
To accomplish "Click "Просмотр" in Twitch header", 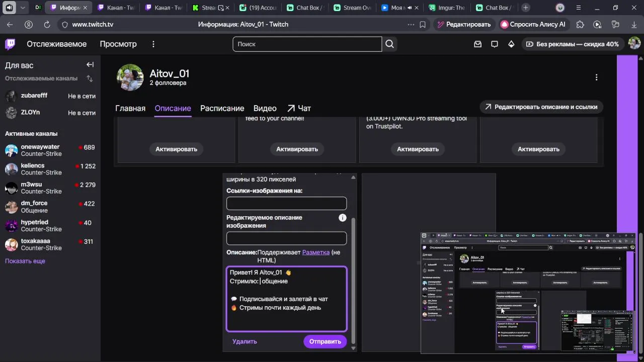I will [118, 44].
